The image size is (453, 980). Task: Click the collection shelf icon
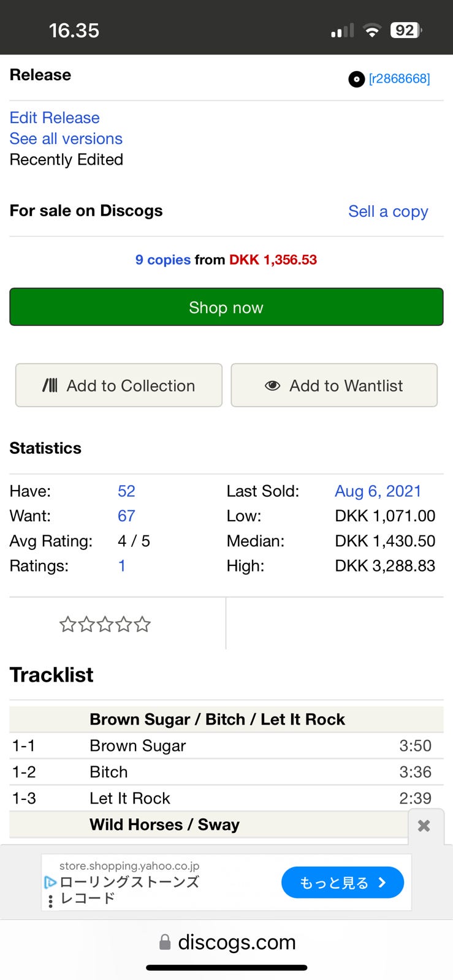(50, 385)
